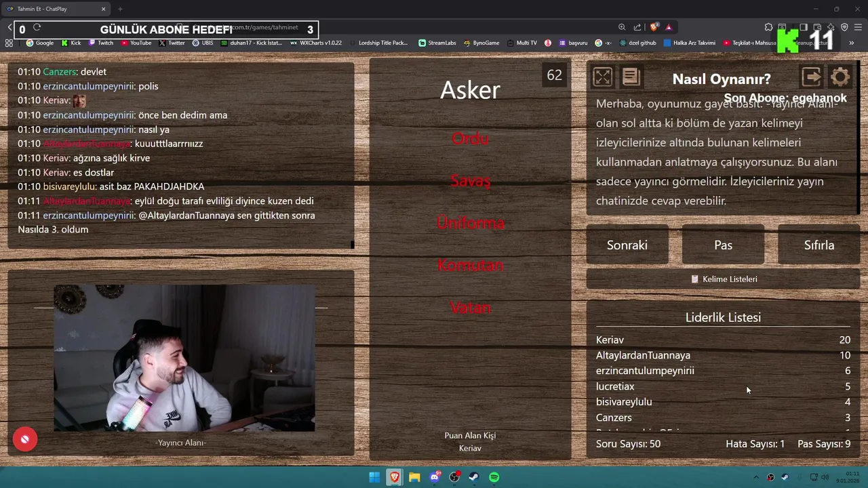The image size is (868, 488).
Task: Click chat message 'ağzına sağlık kirve'
Action: pyautogui.click(x=111, y=158)
